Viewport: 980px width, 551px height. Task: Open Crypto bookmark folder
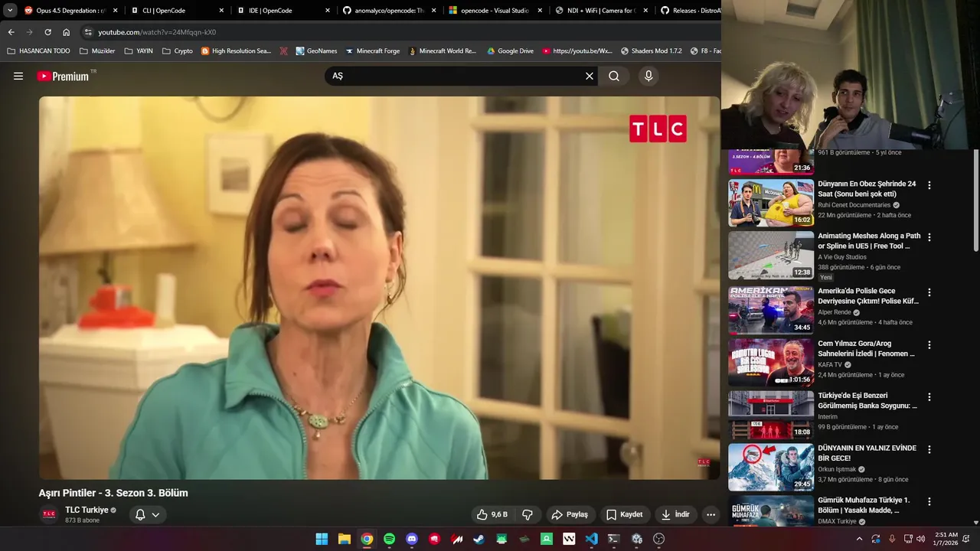pyautogui.click(x=178, y=51)
